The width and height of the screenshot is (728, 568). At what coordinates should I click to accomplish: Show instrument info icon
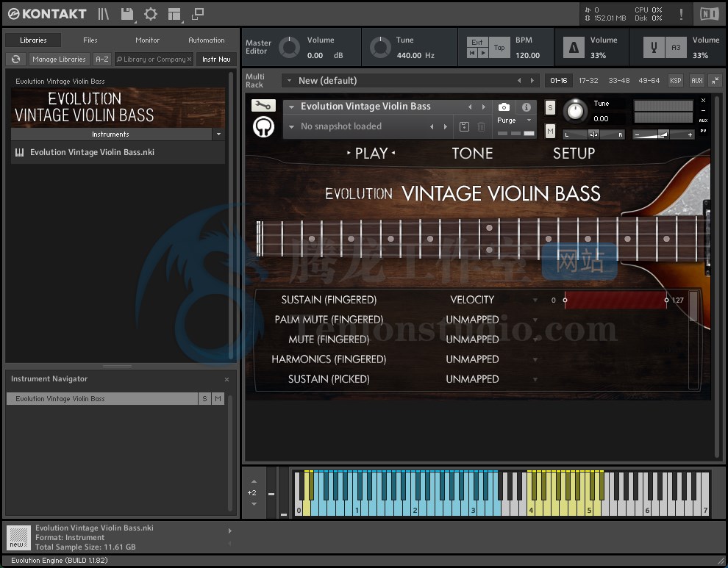526,107
